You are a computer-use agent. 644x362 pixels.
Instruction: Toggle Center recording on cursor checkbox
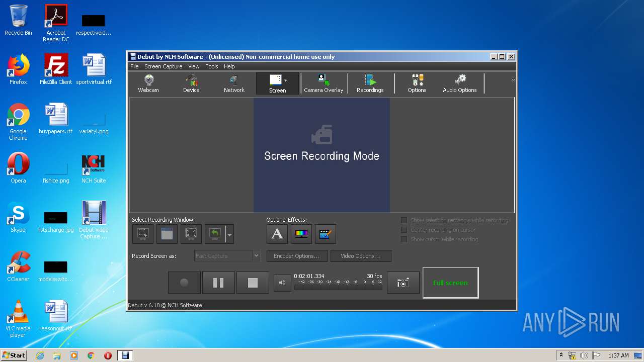point(404,230)
